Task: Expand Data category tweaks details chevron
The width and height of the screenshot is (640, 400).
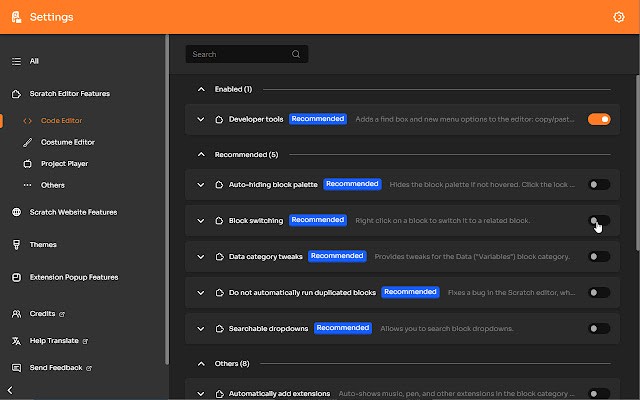Action: (x=200, y=257)
